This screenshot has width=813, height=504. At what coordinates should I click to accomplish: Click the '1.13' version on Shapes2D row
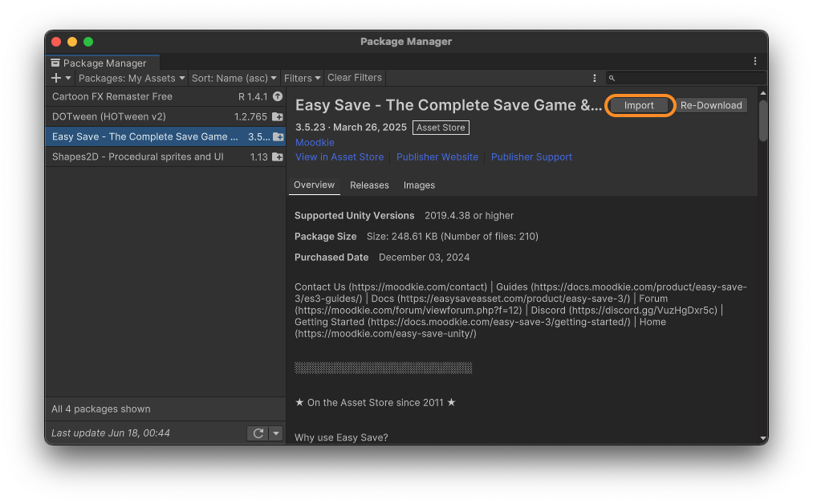258,157
